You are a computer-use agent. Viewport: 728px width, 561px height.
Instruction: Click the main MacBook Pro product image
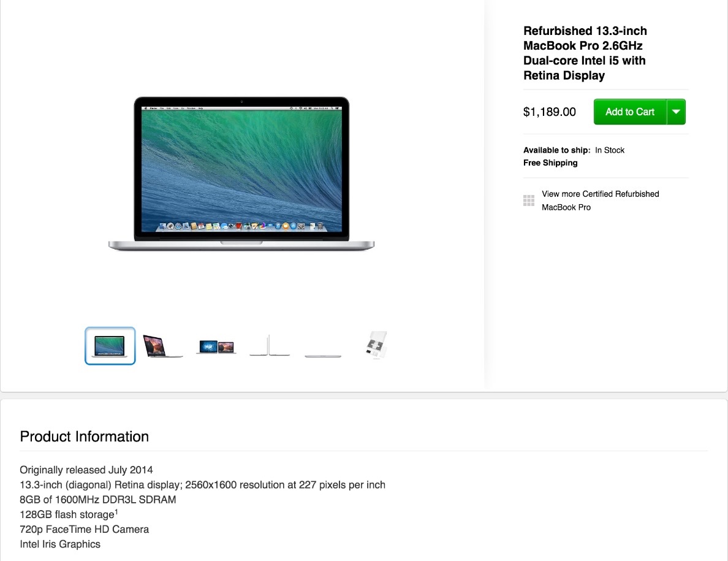pos(241,174)
